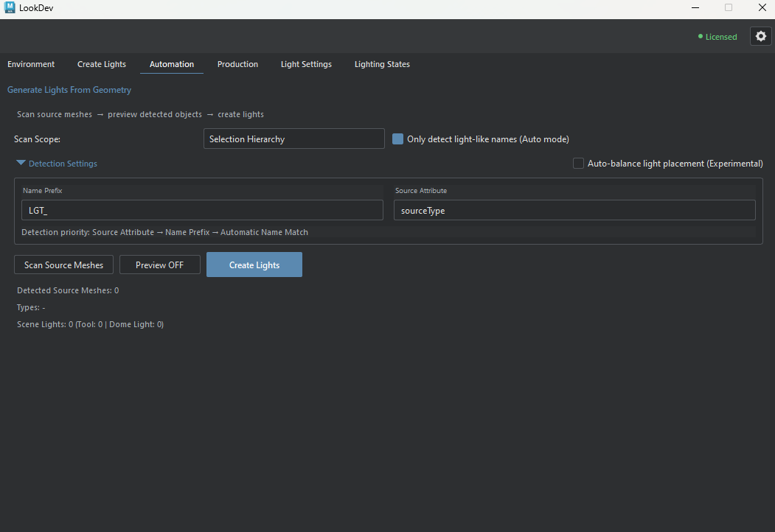
Task: Select the Automation tab
Action: tap(172, 64)
